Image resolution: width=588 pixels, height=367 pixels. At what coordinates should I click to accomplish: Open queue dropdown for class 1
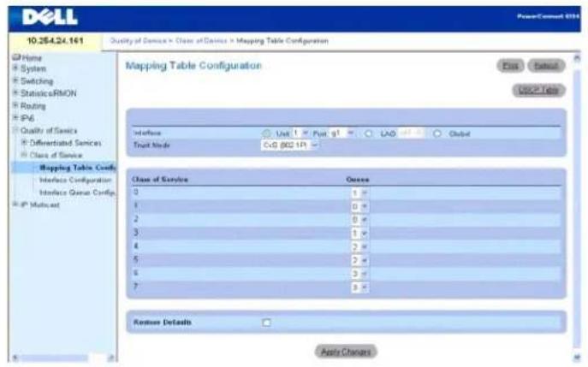tap(359, 206)
